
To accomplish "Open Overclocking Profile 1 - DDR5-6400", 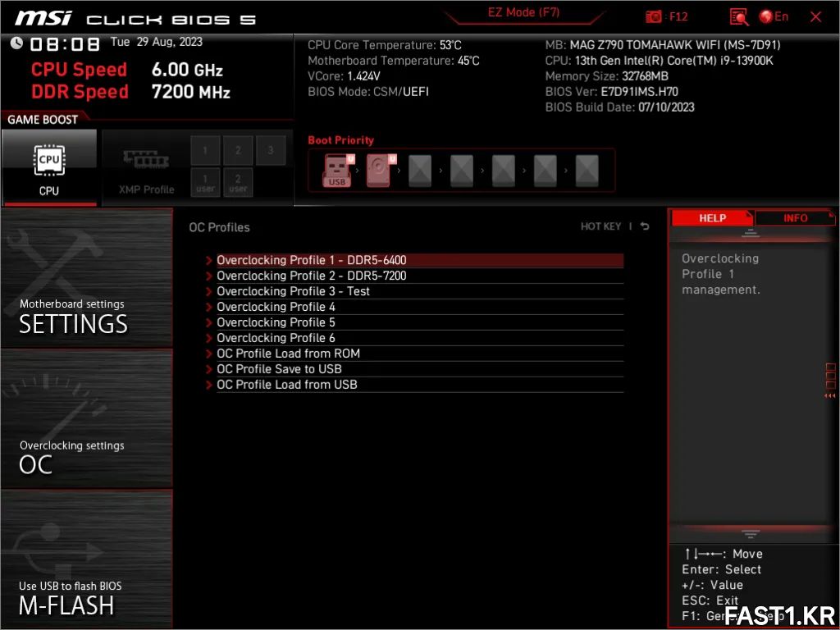I will pos(419,260).
